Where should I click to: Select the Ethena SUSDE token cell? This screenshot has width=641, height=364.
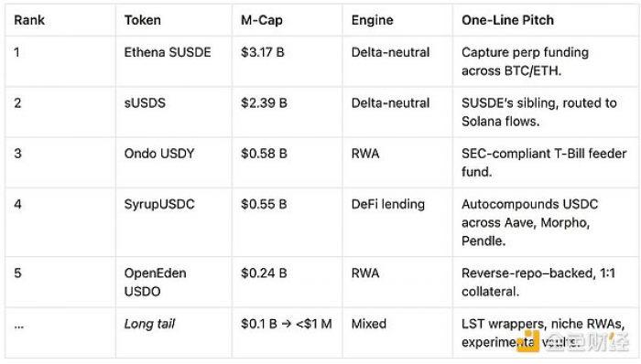(x=168, y=52)
